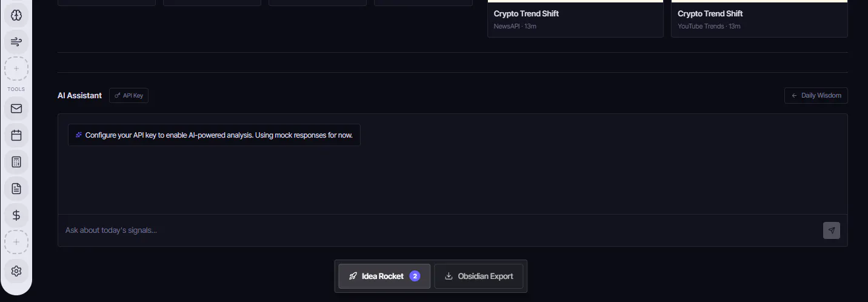Go back to Daily Wisdom

click(816, 96)
